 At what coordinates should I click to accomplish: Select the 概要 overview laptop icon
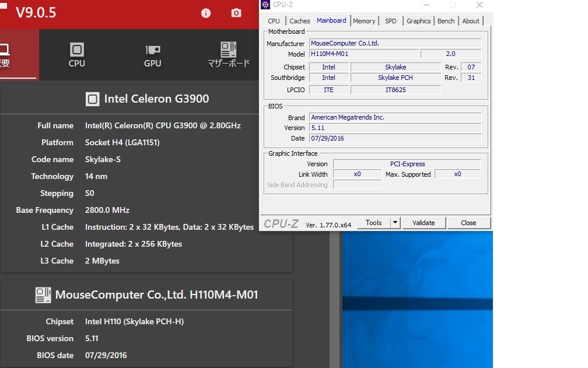tap(5, 50)
